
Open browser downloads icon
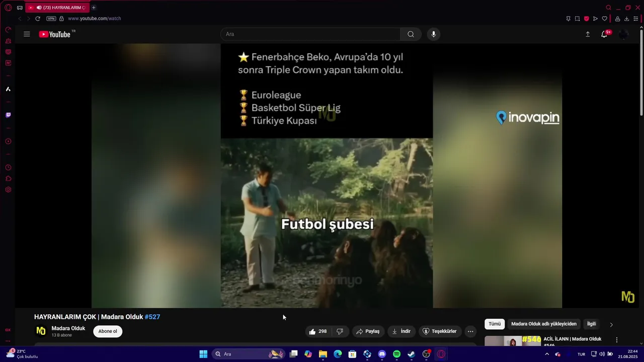626,19
